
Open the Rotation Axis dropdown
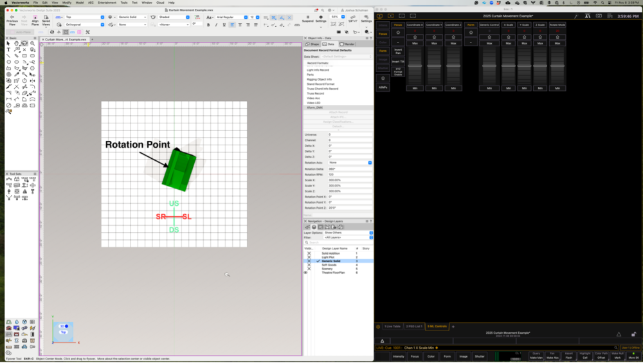click(x=349, y=163)
